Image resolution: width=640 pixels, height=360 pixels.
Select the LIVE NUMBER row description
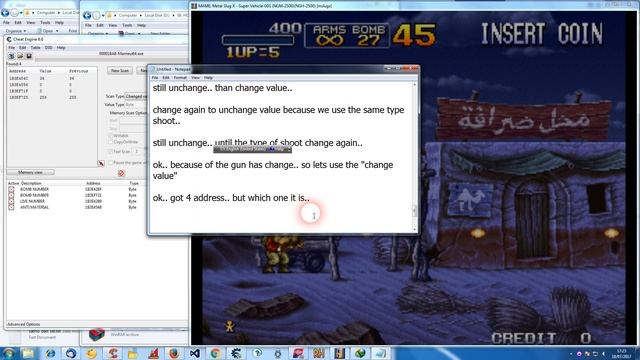(x=32, y=201)
